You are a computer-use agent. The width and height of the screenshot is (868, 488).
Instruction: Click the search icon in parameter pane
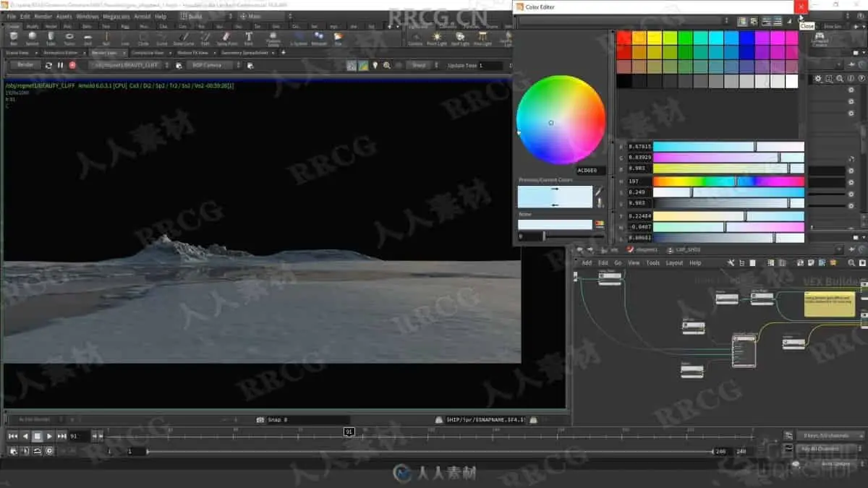(x=839, y=78)
